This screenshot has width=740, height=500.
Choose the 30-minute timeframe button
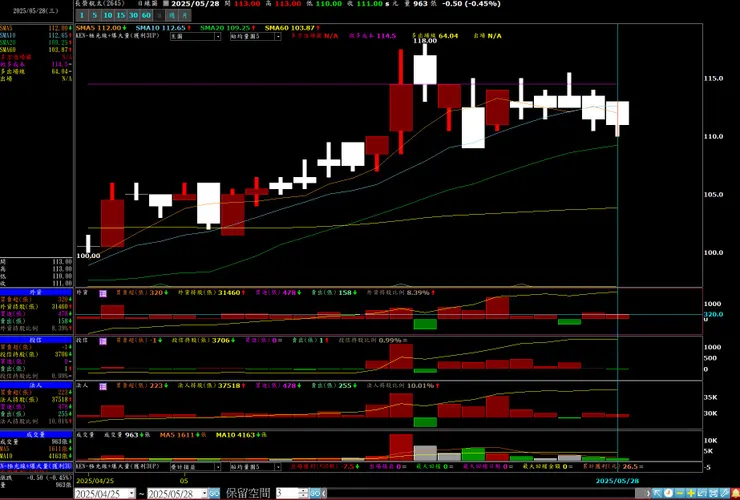134,15
